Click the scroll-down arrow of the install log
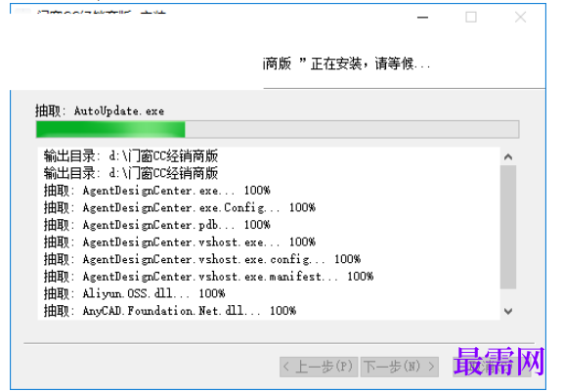The height and width of the screenshot is (392, 563). (x=507, y=311)
